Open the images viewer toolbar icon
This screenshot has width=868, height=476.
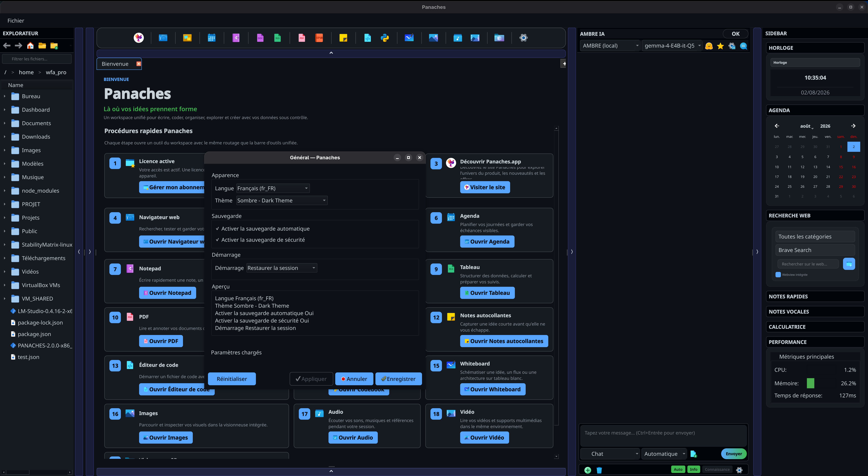433,38
